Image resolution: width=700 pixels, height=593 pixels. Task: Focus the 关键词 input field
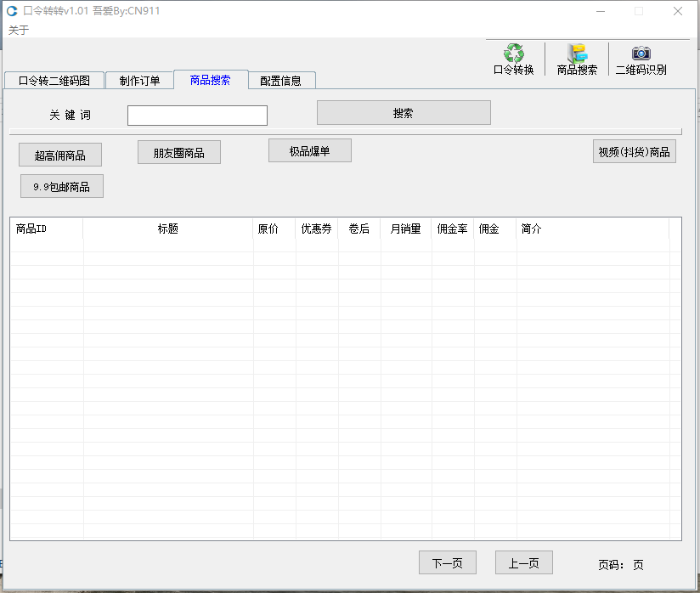pos(197,116)
